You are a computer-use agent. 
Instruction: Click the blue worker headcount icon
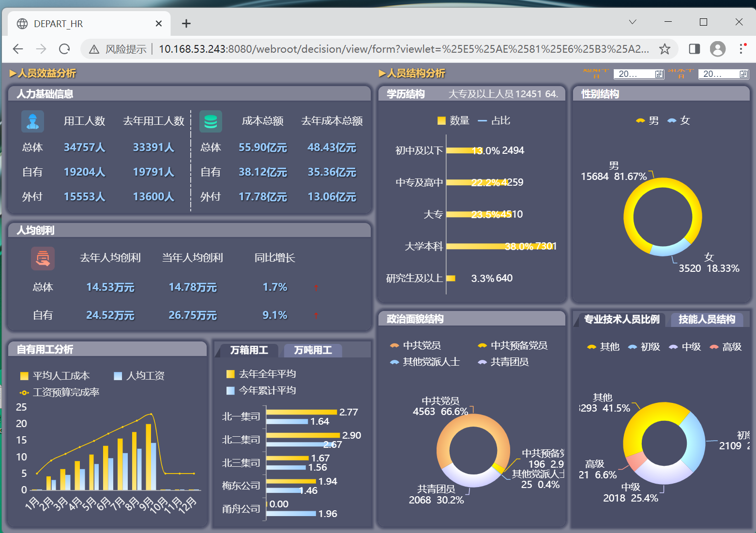tap(32, 121)
